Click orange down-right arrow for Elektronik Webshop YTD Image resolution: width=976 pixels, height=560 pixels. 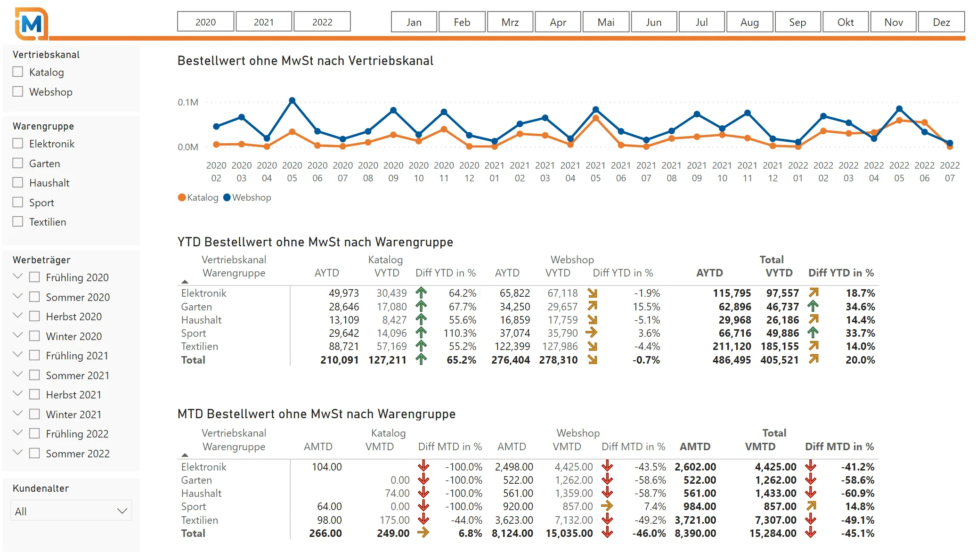coord(592,293)
